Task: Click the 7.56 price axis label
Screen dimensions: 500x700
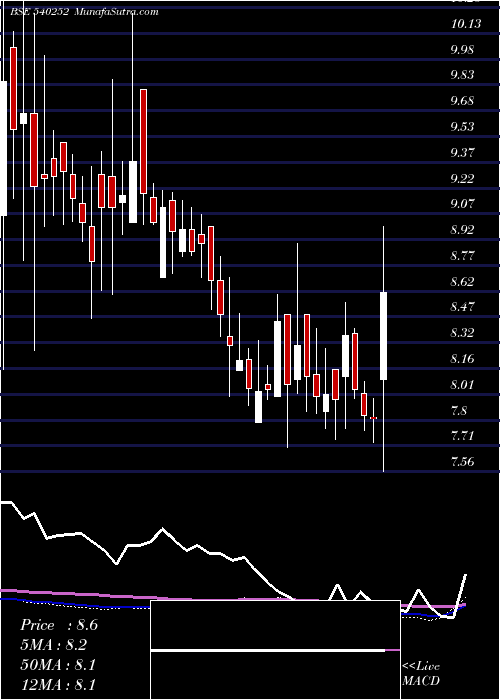Action: [462, 462]
